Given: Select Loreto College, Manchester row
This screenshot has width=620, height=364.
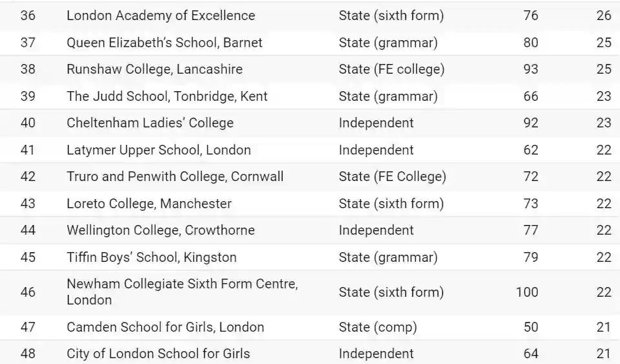Looking at the screenshot, I should tap(149, 204).
